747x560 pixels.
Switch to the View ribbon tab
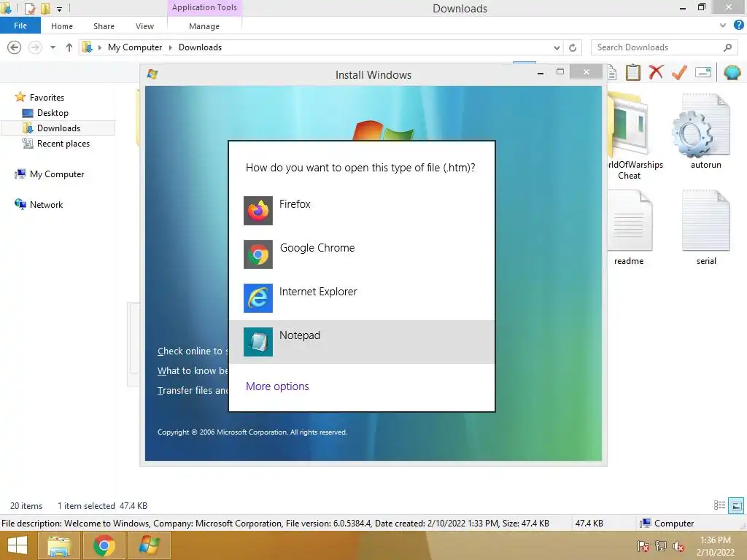[x=145, y=26]
